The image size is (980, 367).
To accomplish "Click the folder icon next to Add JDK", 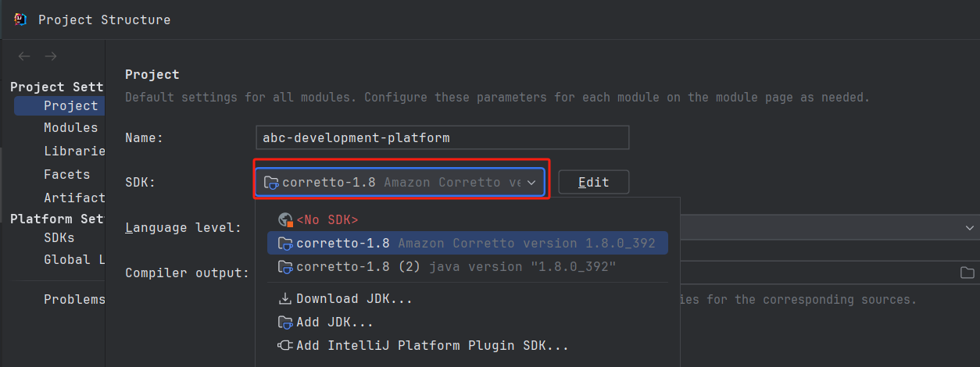I will coord(285,322).
